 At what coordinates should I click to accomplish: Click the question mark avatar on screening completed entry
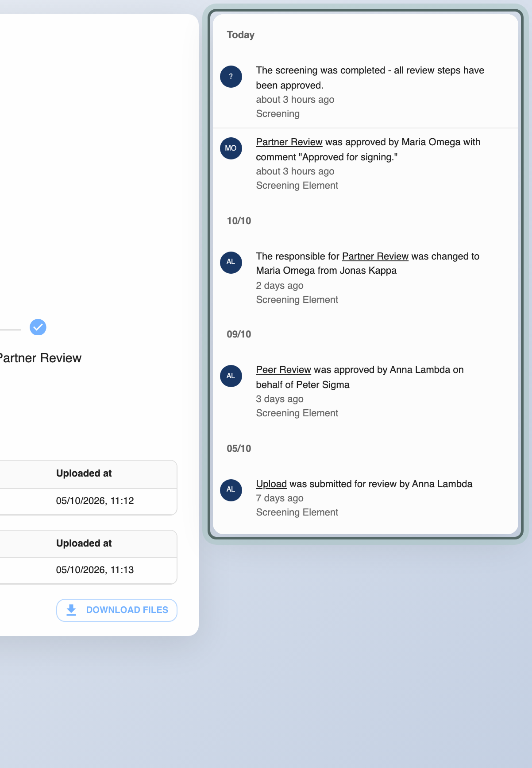tap(231, 77)
